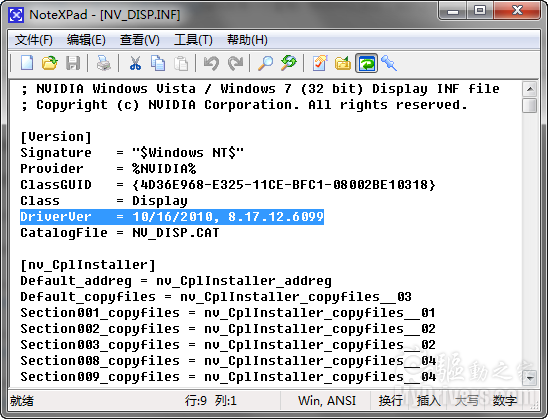Click the Default_copyfiles line
Image resolution: width=548 pixels, height=419 pixels.
(216, 297)
